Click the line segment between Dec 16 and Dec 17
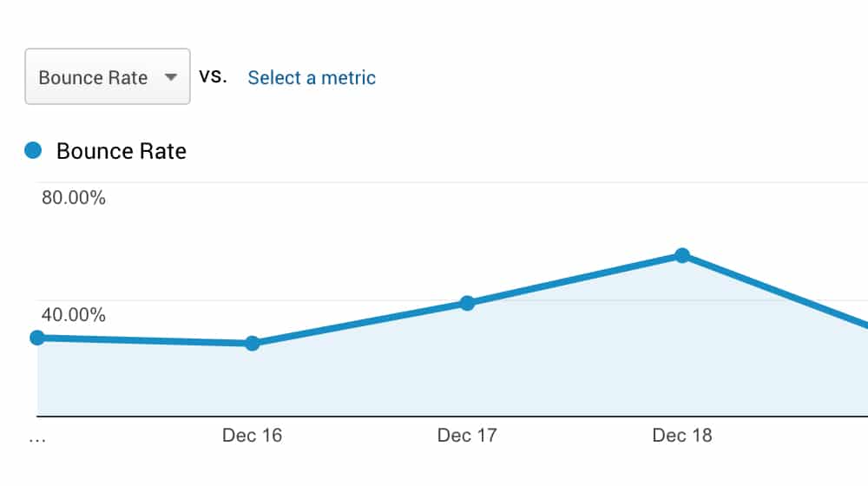The width and height of the screenshot is (868, 486). point(360,323)
